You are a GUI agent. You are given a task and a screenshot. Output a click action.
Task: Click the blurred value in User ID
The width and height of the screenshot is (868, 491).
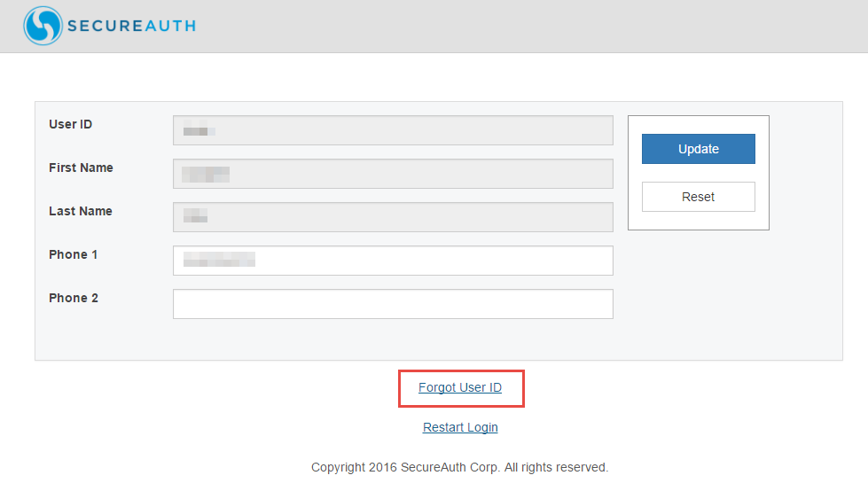199,131
